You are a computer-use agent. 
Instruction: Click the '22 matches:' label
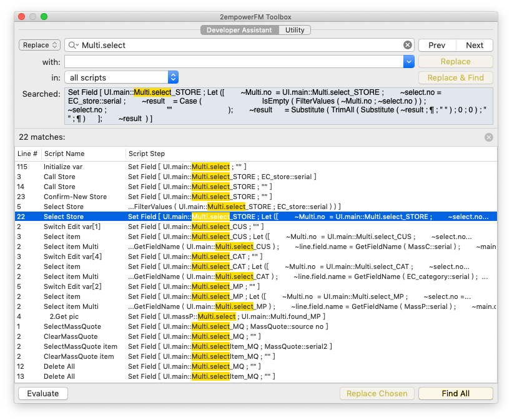tap(42, 137)
